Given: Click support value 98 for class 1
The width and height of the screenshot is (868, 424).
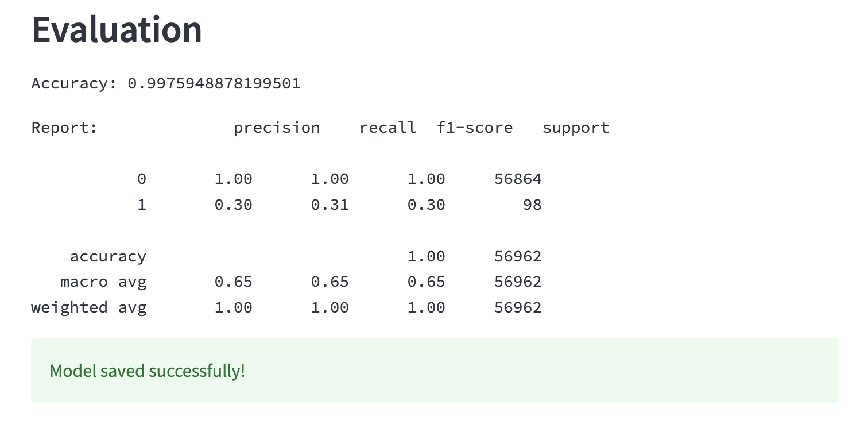Looking at the screenshot, I should click(532, 205).
